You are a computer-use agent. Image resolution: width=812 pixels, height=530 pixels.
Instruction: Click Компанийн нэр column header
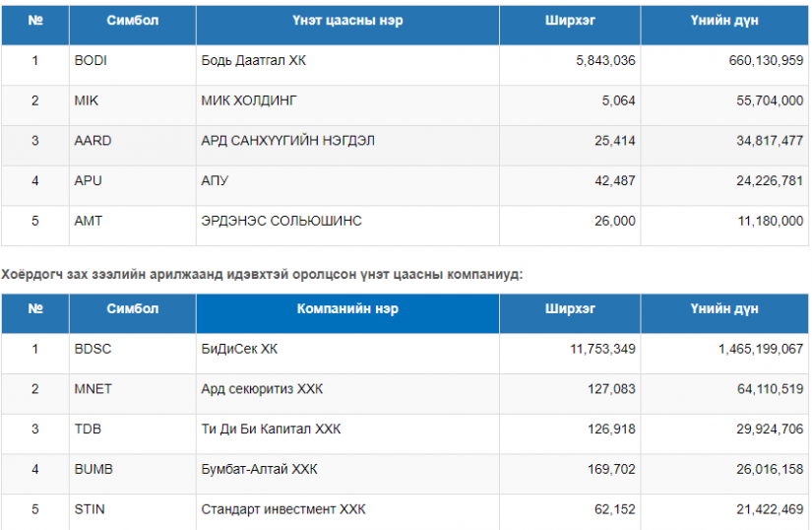[347, 309]
